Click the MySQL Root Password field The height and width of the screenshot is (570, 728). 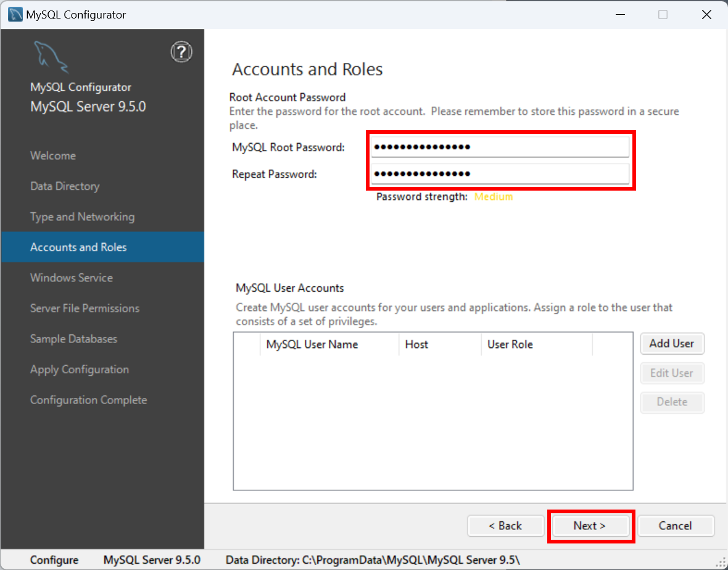[500, 147]
